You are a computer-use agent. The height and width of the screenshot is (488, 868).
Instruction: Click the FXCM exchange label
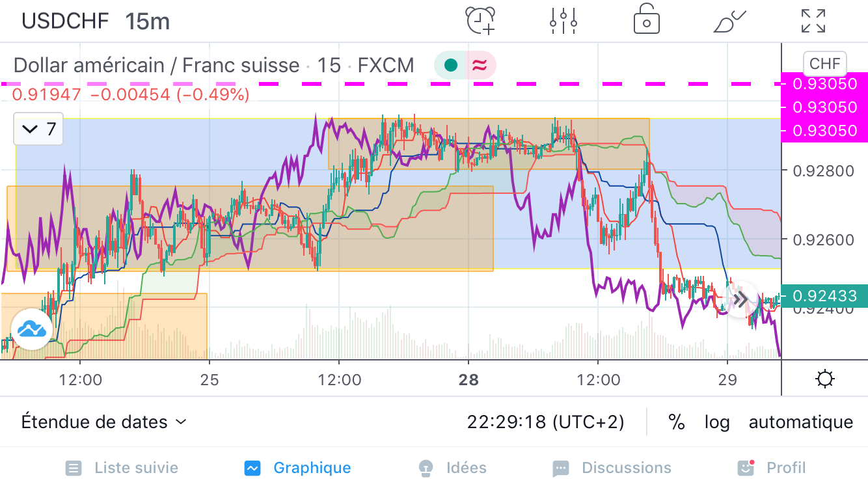click(x=386, y=65)
